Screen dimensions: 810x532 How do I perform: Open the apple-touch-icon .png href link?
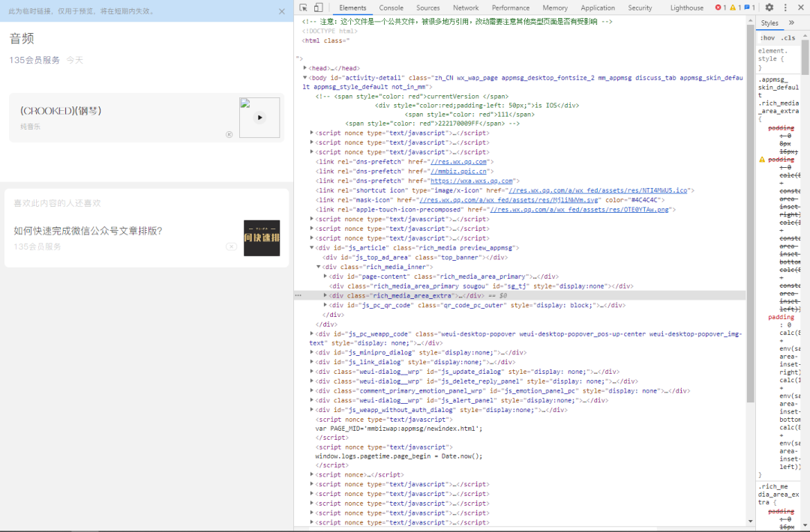(579, 210)
